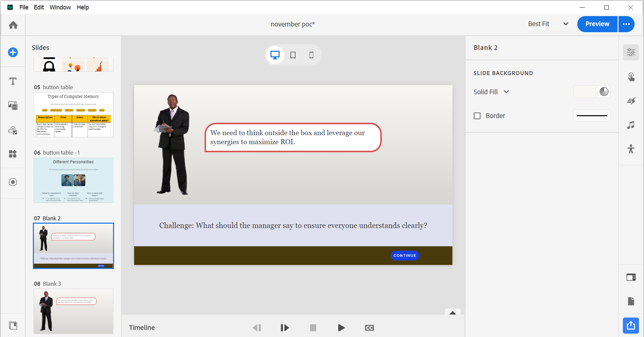This screenshot has width=644, height=337.
Task: Click the Preview button
Action: pos(597,24)
